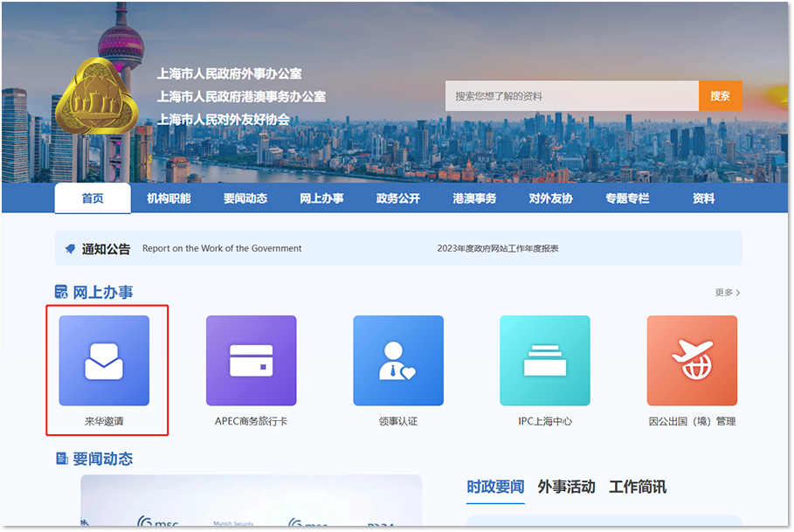The width and height of the screenshot is (794, 532).
Task: Open the APEC商务旅行卡 card icon
Action: coord(251,361)
